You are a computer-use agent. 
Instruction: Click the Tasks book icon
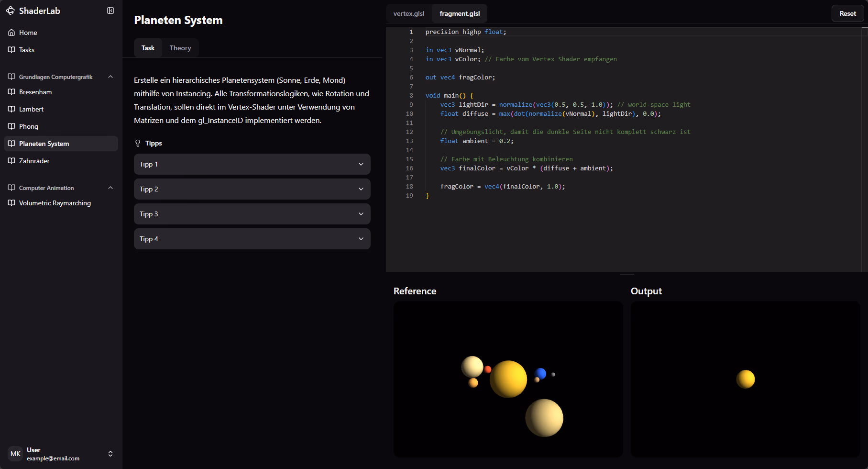(x=11, y=50)
